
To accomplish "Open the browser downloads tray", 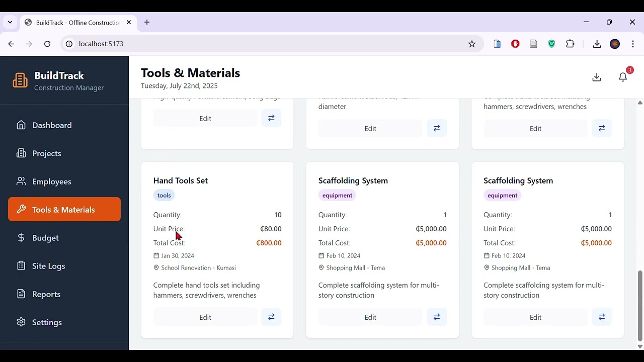I will 597,44.
